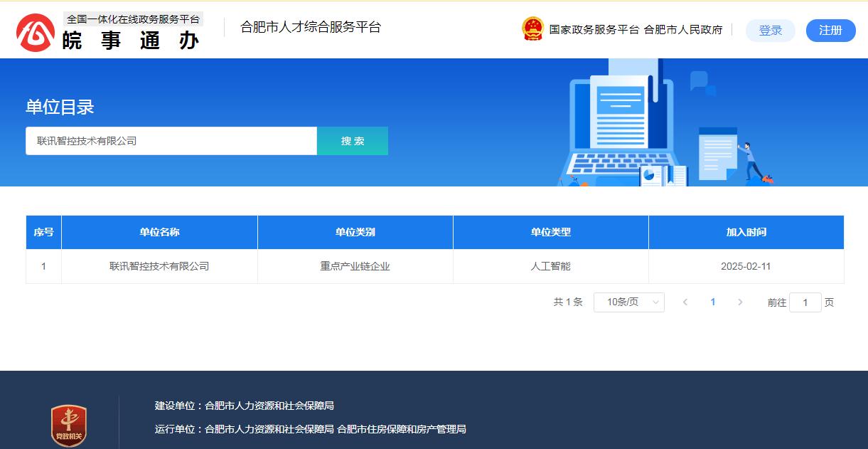Focus the company name search field
This screenshot has width=868, height=449.
tap(171, 141)
